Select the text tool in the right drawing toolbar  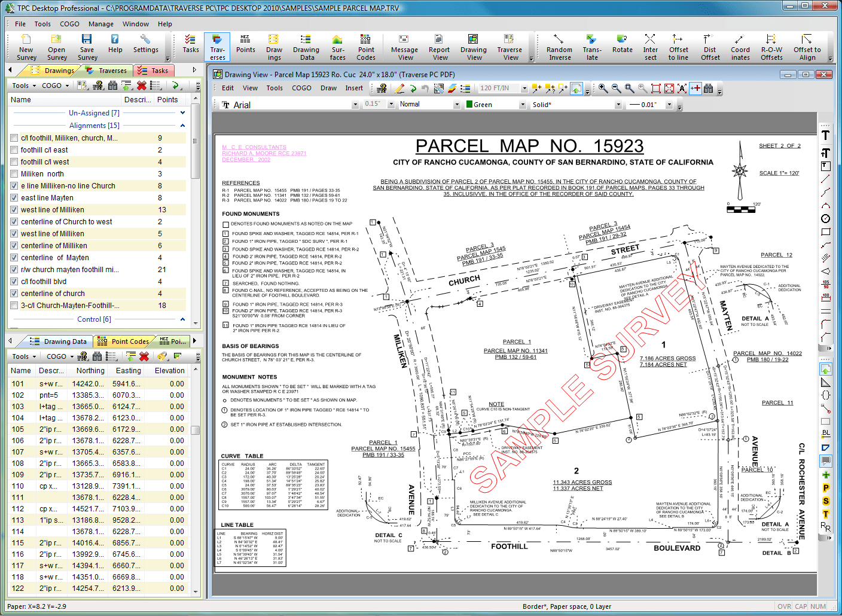pos(826,135)
